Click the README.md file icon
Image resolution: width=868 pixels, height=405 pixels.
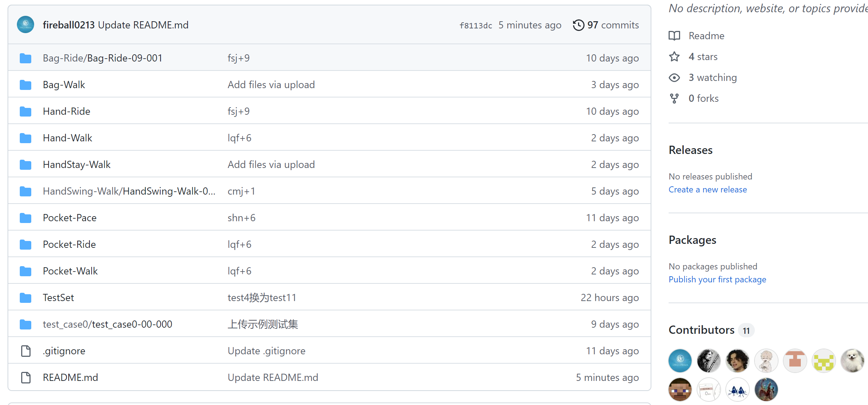click(26, 378)
